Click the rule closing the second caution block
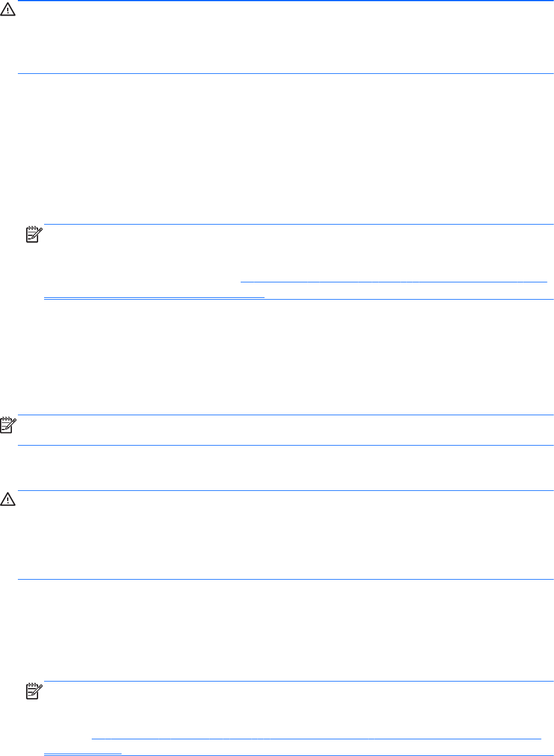The width and height of the screenshot is (554, 756). [x=286, y=579]
